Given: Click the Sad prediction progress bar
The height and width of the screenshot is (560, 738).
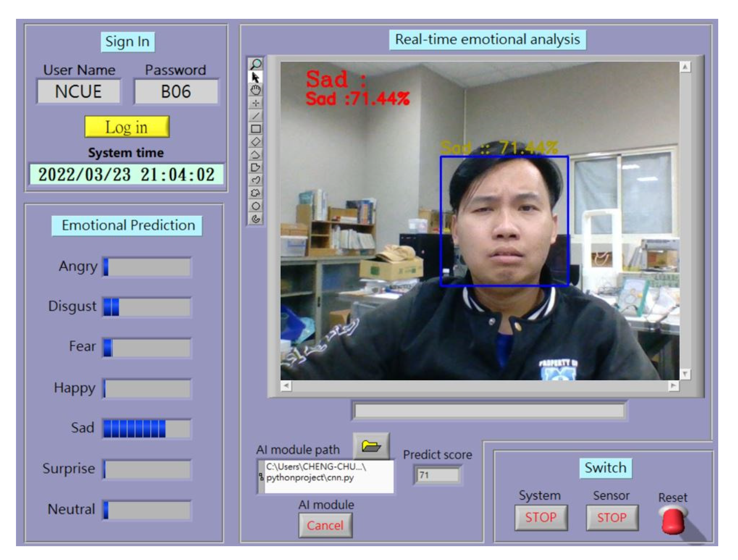Looking at the screenshot, I should click(x=147, y=429).
